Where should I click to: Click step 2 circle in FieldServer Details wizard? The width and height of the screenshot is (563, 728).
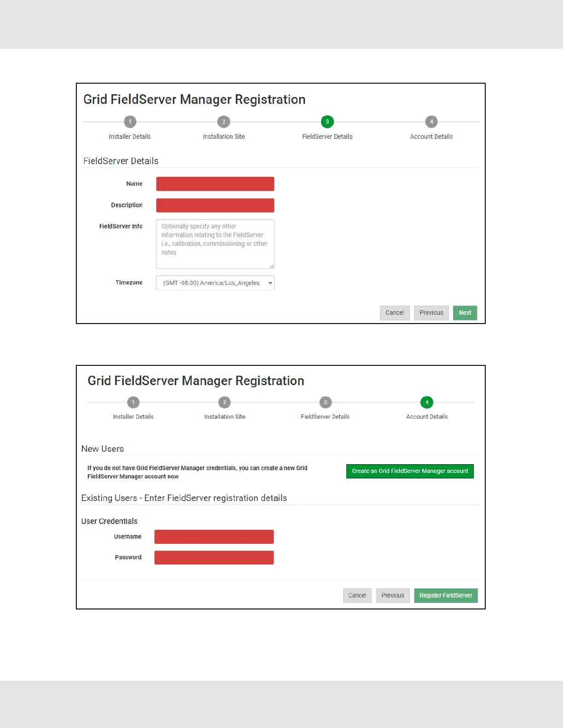[224, 122]
